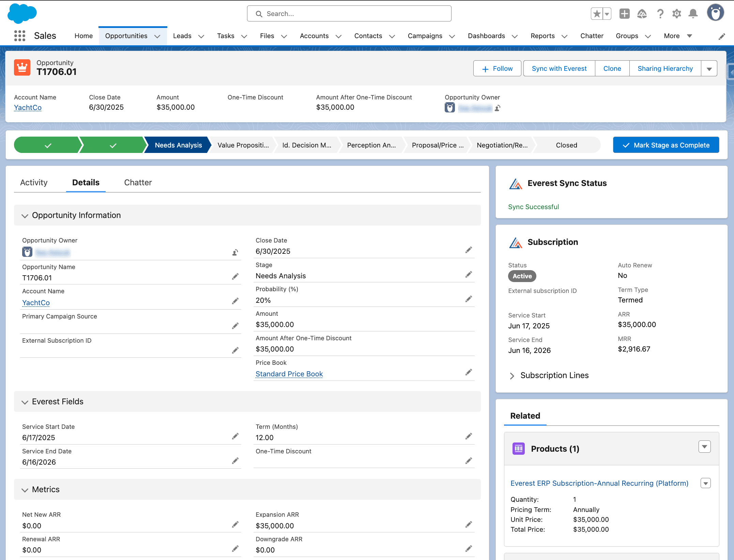Select the Value Proposition stage in path
Screen dimensions: 734x560
[x=243, y=145]
